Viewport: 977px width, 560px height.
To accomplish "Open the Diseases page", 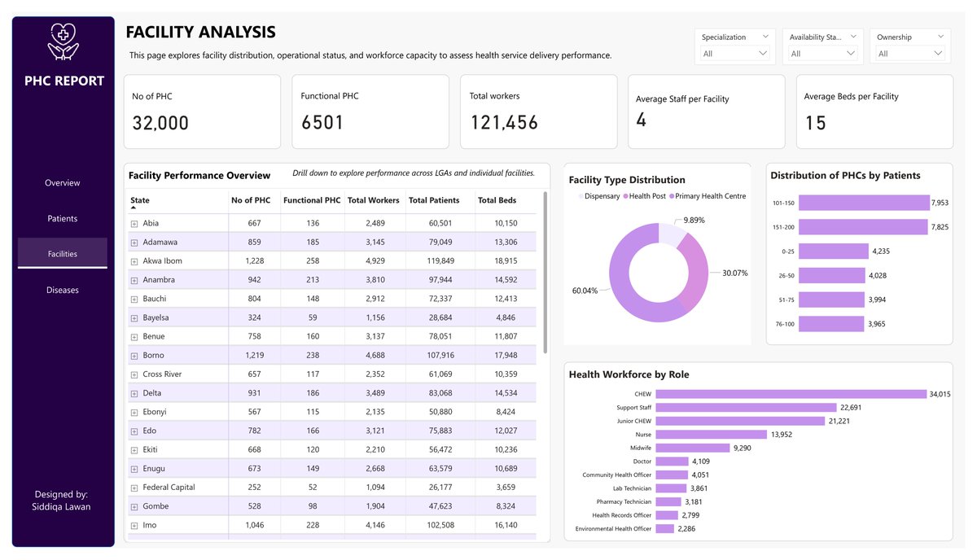I will [63, 290].
